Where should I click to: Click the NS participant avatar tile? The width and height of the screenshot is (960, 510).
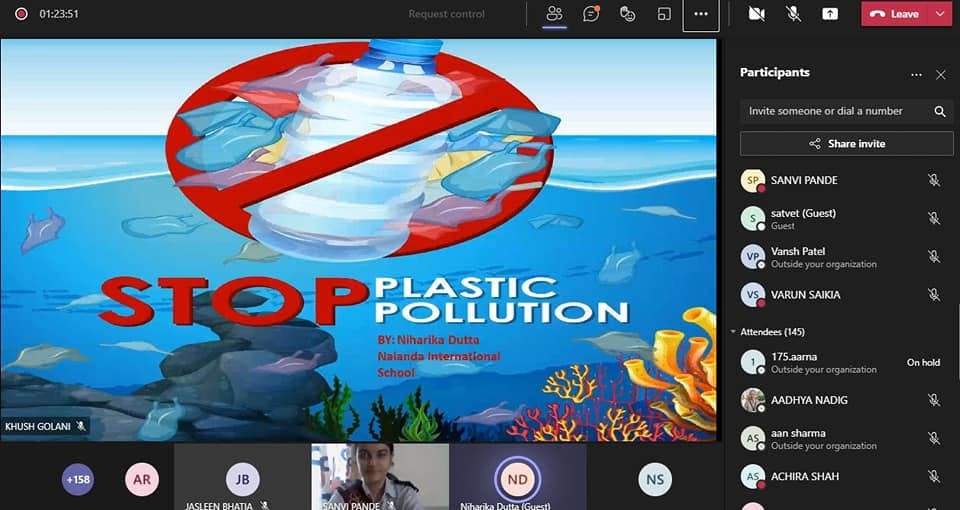pyautogui.click(x=655, y=479)
